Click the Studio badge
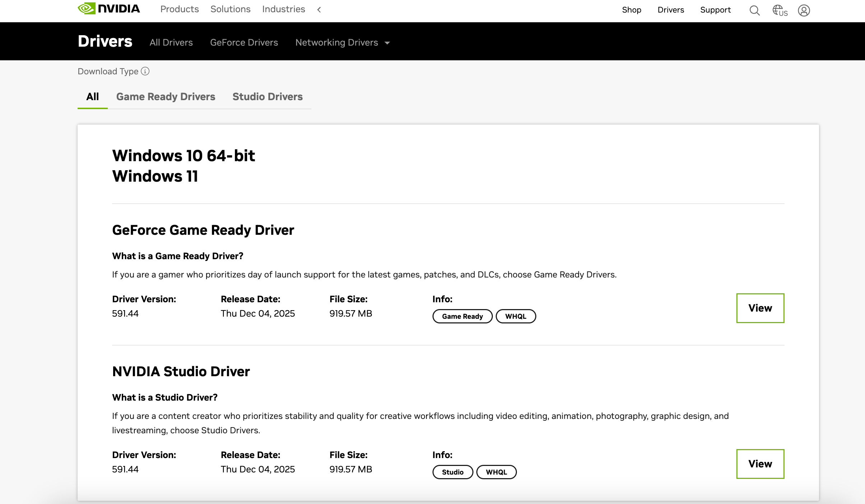The height and width of the screenshot is (504, 865). (x=452, y=472)
